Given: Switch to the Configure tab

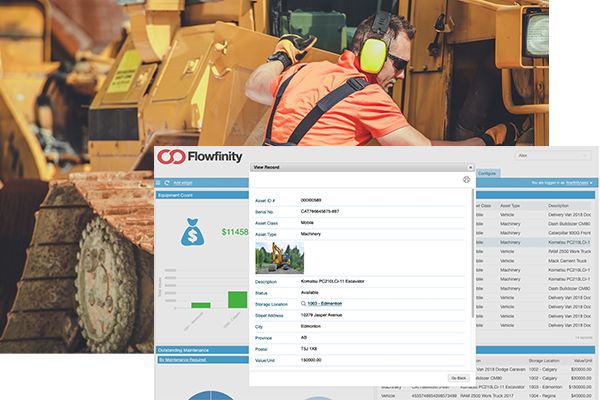Looking at the screenshot, I should 487,173.
